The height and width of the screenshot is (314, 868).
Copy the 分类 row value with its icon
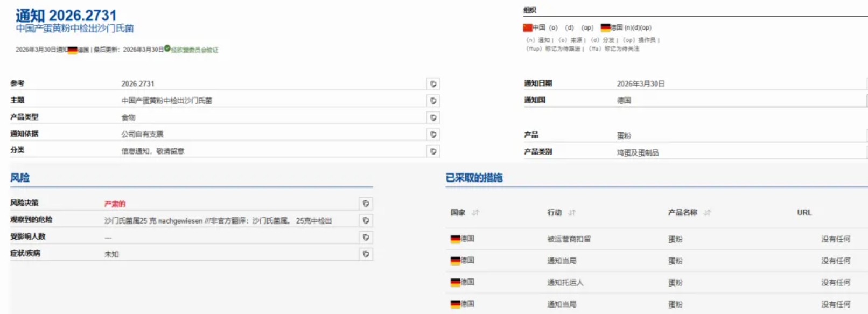click(x=433, y=151)
